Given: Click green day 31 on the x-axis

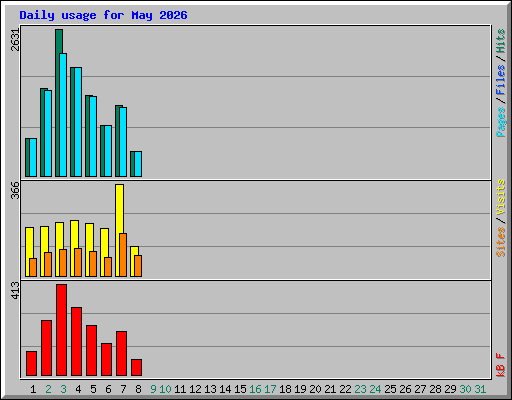Looking at the screenshot, I should [x=480, y=389].
